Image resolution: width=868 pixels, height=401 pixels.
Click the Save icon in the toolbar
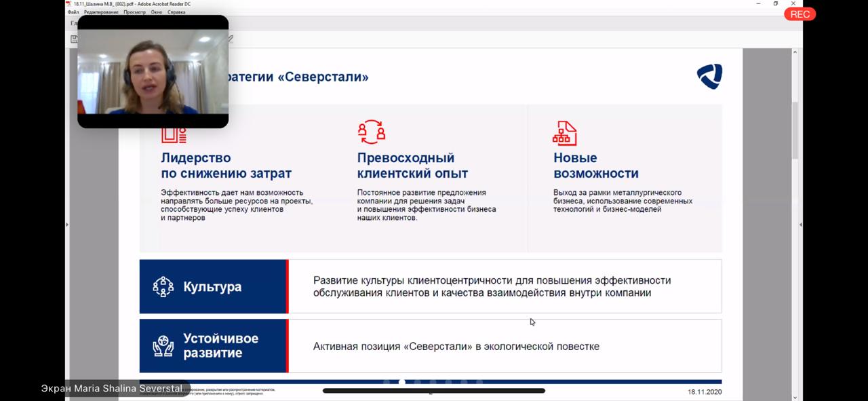(74, 39)
